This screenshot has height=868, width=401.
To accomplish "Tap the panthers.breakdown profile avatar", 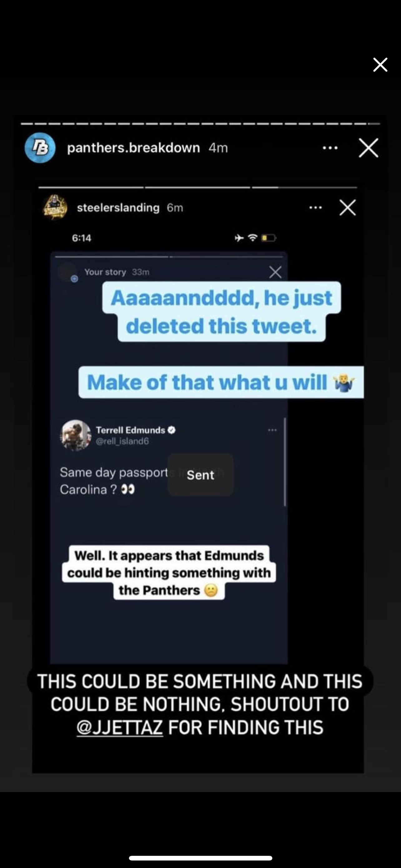I will tap(40, 147).
